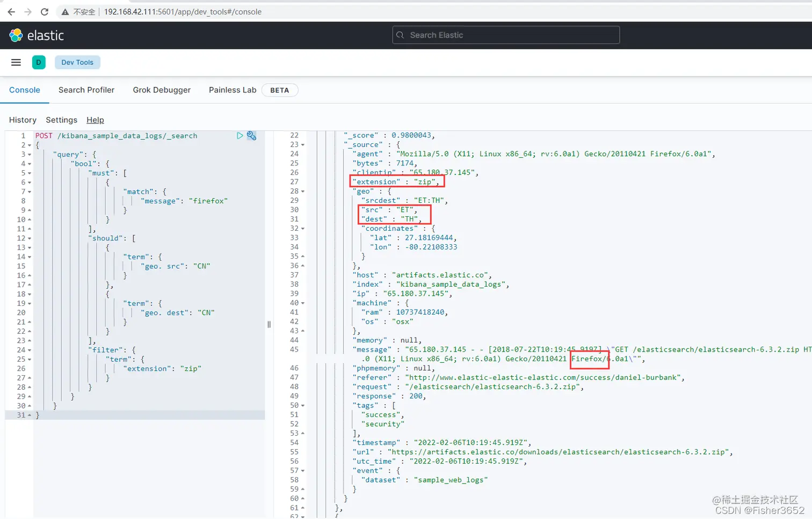Click the Dev Tools breadcrumb
The height and width of the screenshot is (519, 812).
pos(77,62)
